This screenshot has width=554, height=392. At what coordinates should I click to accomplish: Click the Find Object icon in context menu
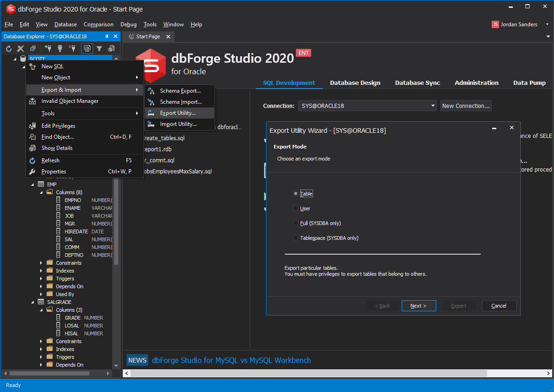tap(32, 137)
